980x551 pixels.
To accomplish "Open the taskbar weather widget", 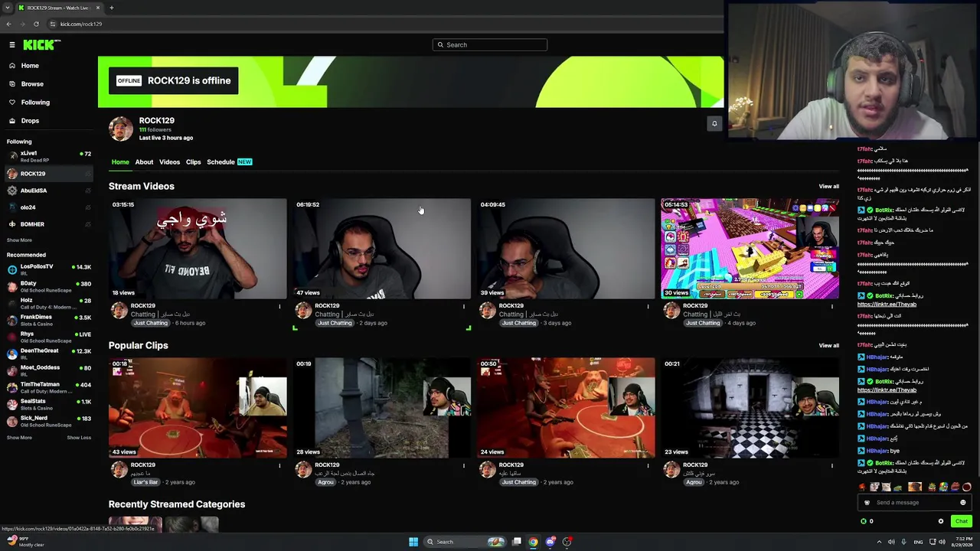I will click(x=24, y=542).
